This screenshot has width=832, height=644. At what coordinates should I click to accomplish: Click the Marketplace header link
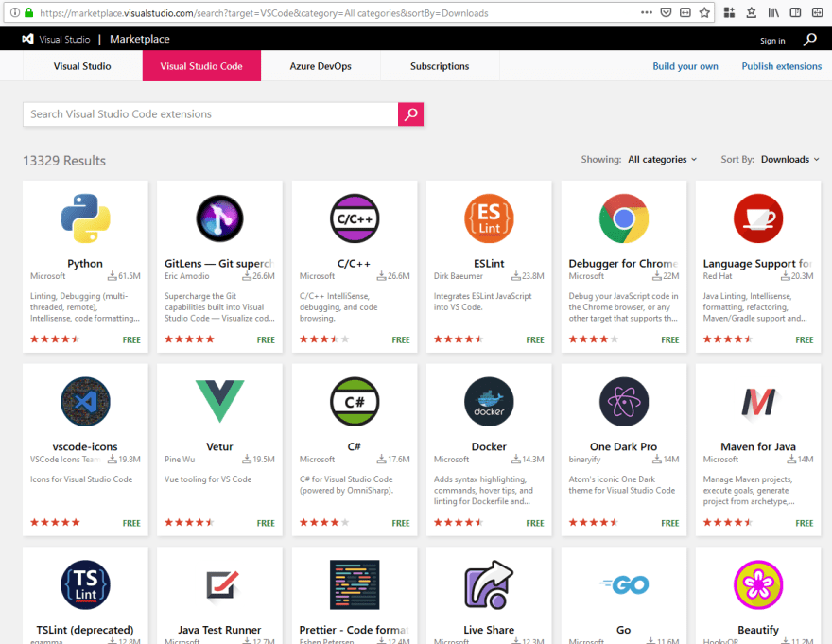[140, 39]
